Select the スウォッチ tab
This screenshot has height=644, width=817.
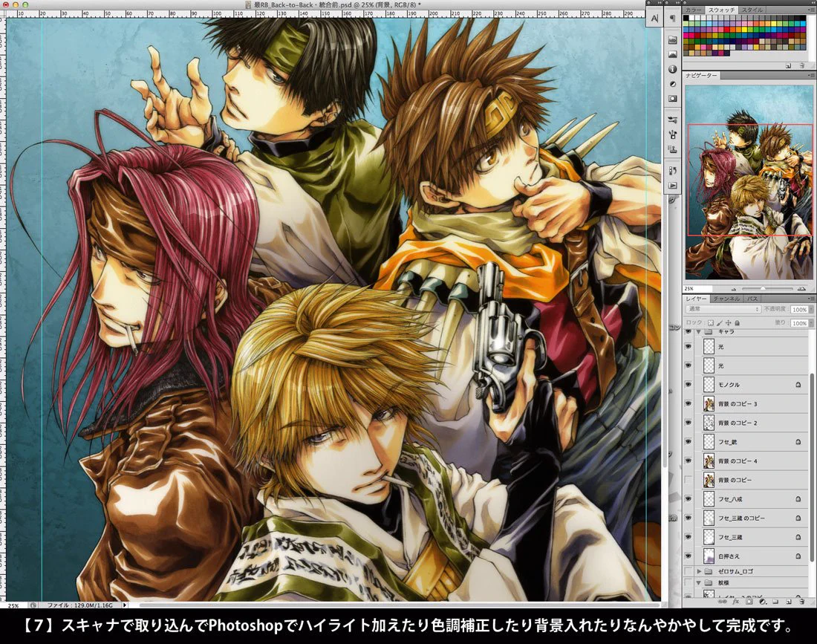click(722, 10)
